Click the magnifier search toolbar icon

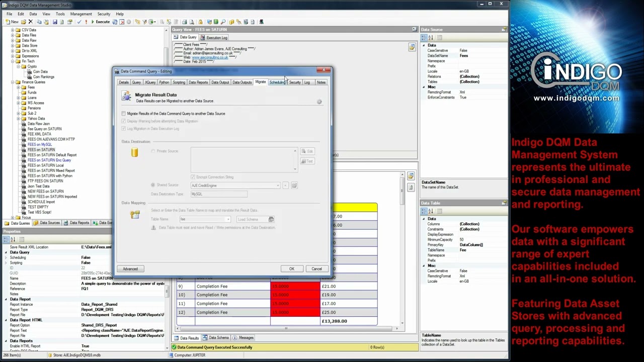pos(223,22)
